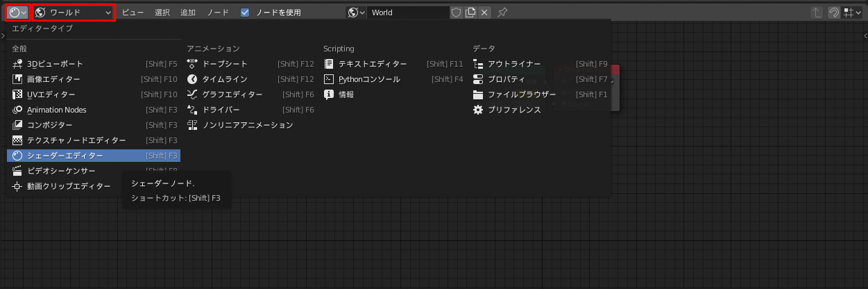Open 動画クリップエディター
This screenshot has width=868, height=289.
coord(94,186)
